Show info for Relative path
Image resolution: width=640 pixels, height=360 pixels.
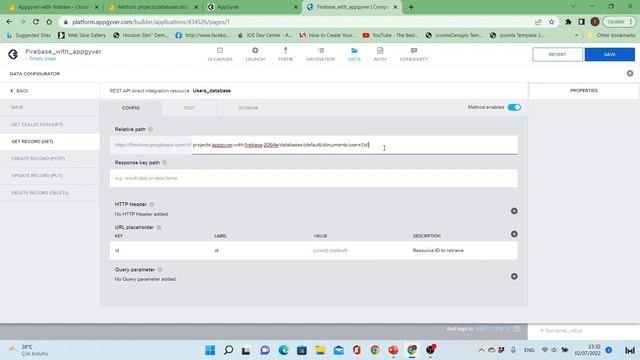pos(150,129)
